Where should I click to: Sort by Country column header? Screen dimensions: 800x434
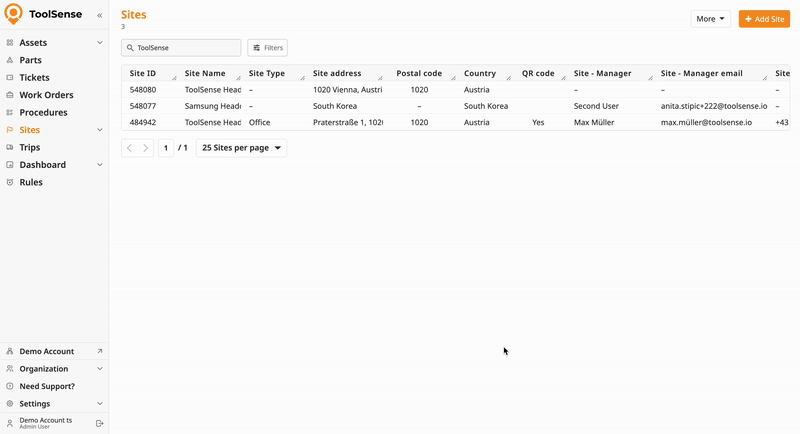coord(480,73)
